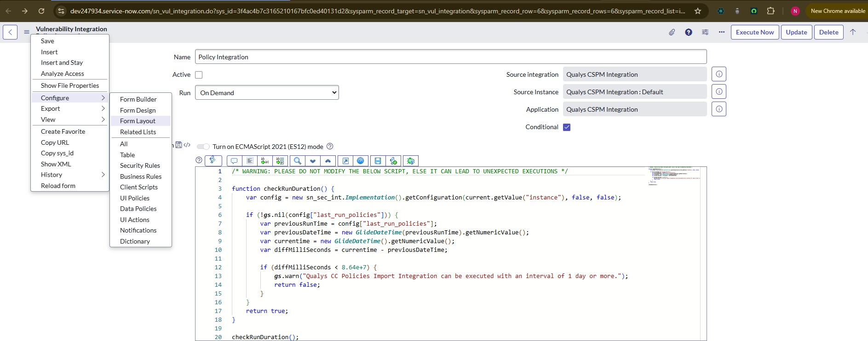Click syntax check icon in script toolbar

coord(393,161)
